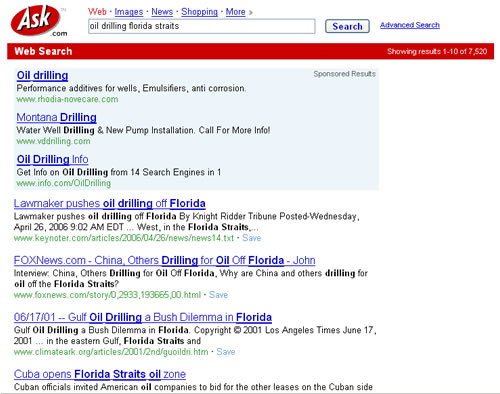
Task: Switch to News search
Action: coord(162,12)
